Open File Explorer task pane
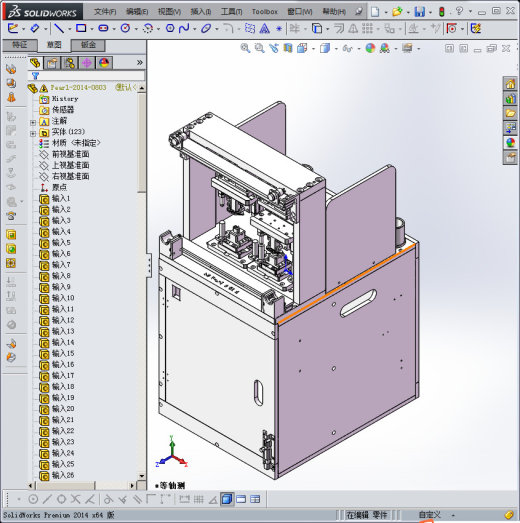The width and height of the screenshot is (520, 523). [510, 113]
